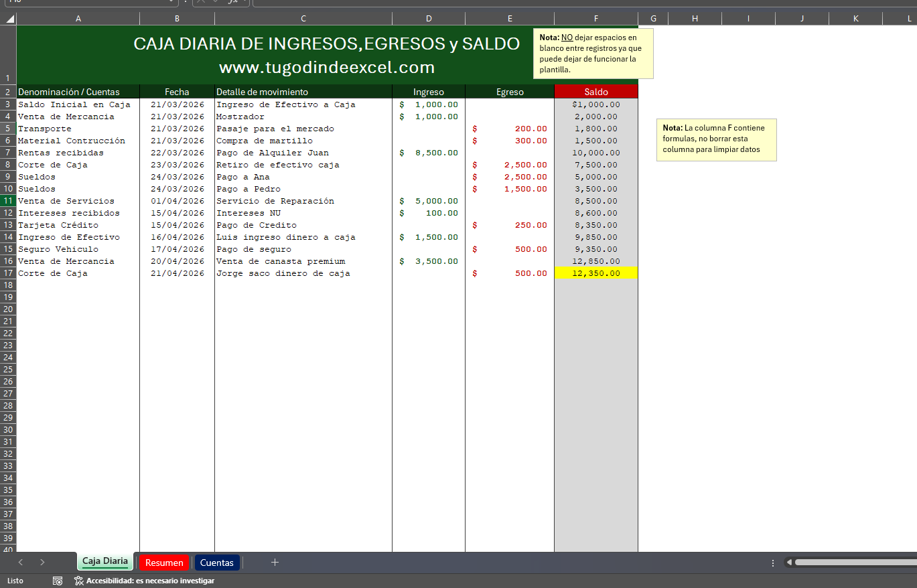This screenshot has height=588, width=917.
Task: Click the Ingreso column header cell
Action: coord(429,92)
